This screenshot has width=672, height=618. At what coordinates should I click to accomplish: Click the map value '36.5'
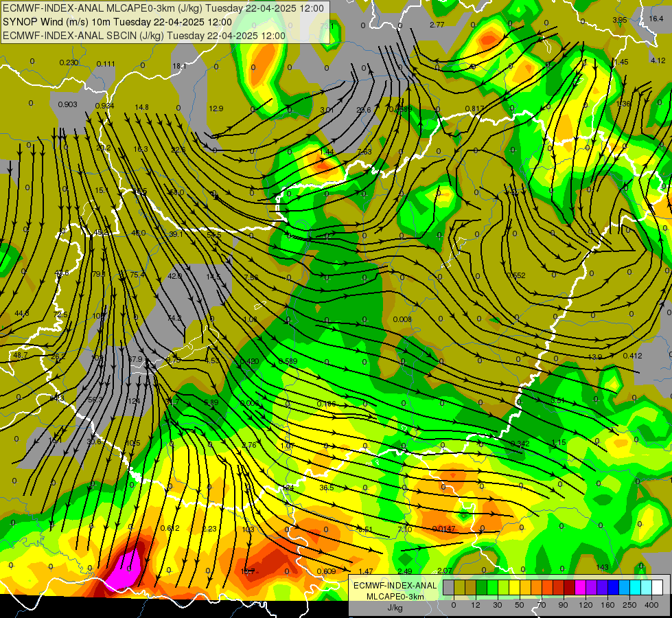point(327,488)
